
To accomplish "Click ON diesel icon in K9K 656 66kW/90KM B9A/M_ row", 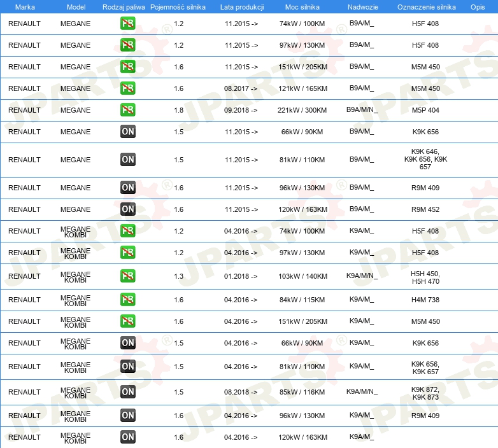I will (127, 131).
